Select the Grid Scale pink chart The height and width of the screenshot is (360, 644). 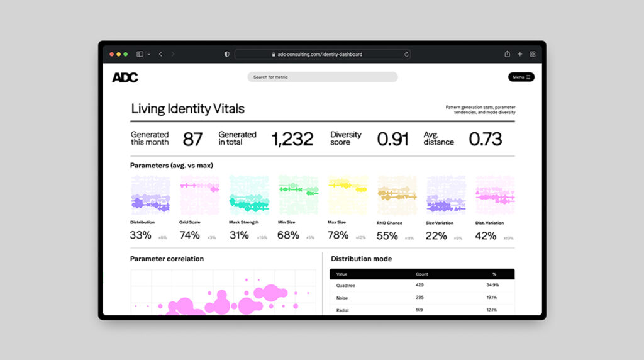tap(199, 195)
